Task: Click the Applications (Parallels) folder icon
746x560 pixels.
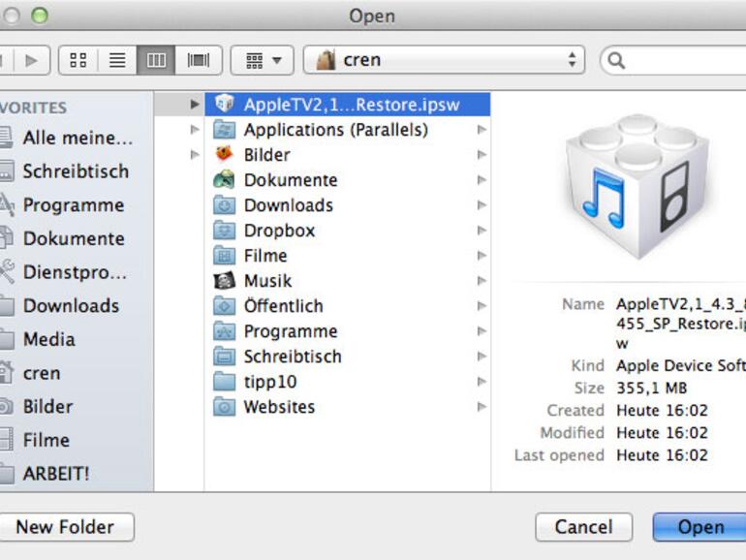Action: pos(225,130)
